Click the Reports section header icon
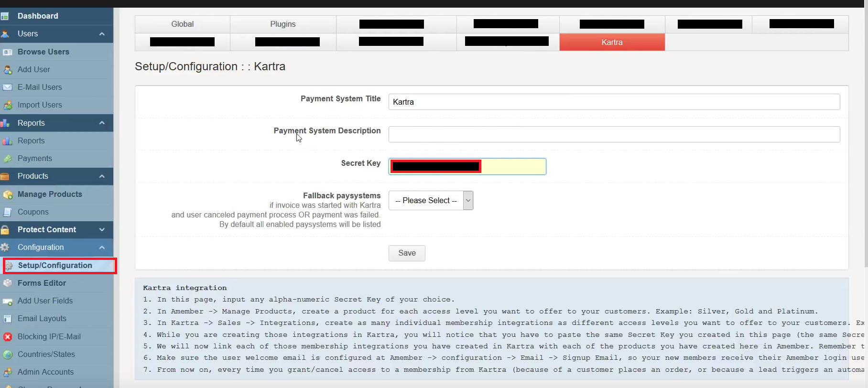Screen dimensions: 868x388 (5, 123)
